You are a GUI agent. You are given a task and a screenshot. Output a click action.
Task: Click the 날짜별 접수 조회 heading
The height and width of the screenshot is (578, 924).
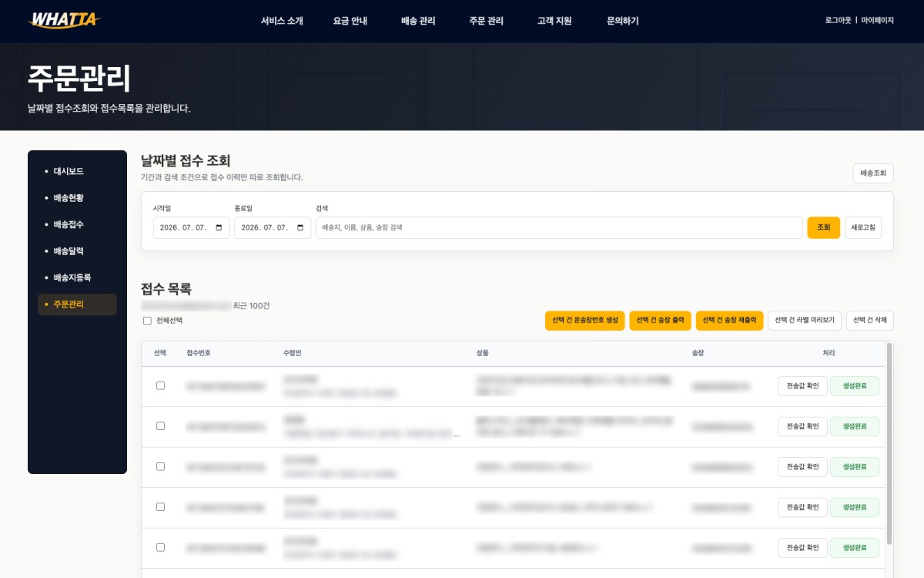[186, 160]
